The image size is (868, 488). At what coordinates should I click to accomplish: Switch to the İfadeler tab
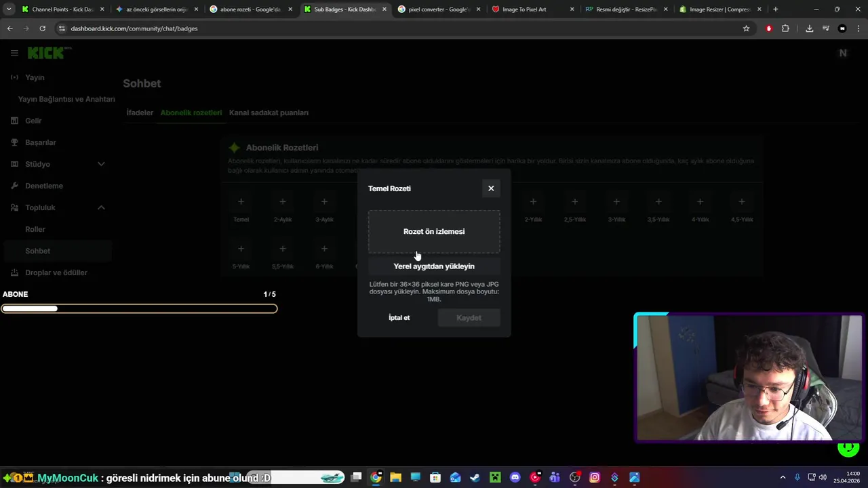(140, 113)
